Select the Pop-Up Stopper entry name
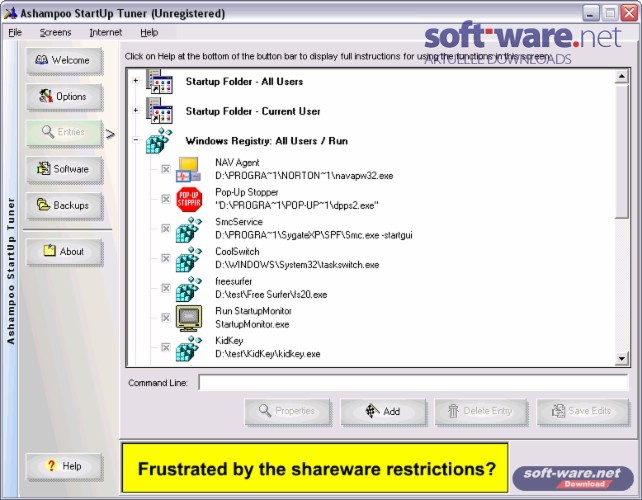The width and height of the screenshot is (642, 500). [247, 192]
